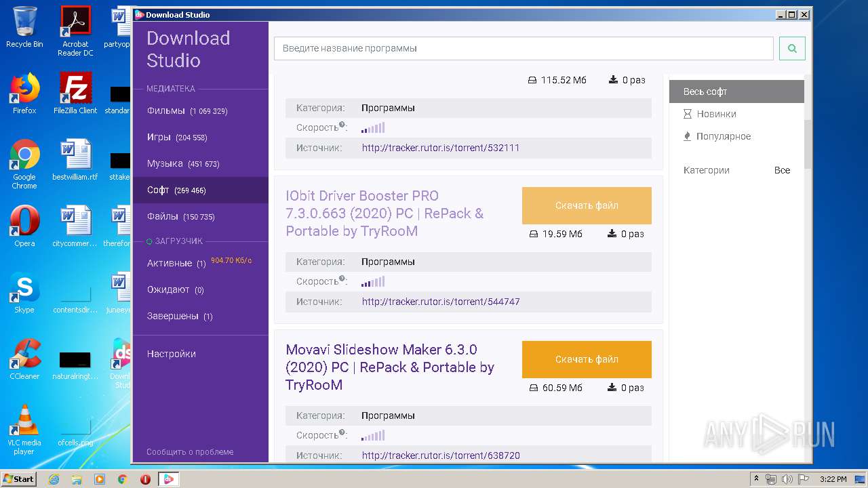The width and height of the screenshot is (868, 488).
Task: Click Сообщить о проблеме link
Action: pos(190,451)
